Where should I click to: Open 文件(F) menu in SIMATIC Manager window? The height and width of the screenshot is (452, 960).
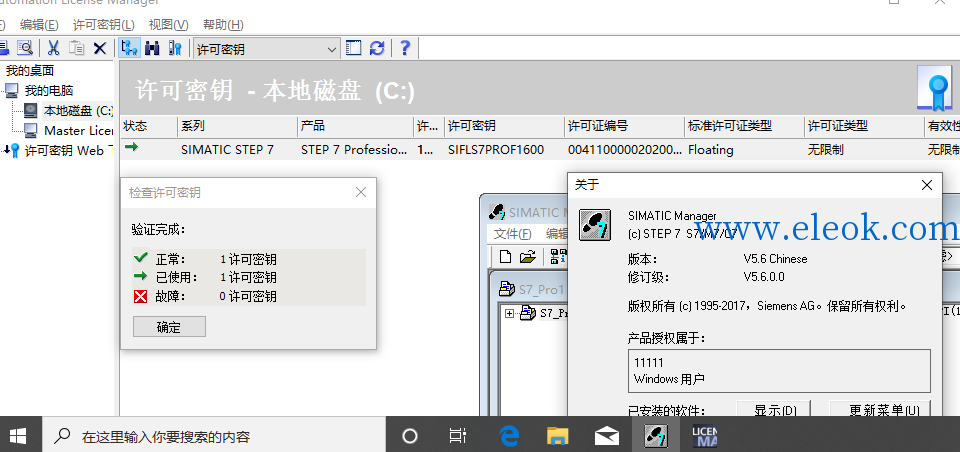pos(512,234)
